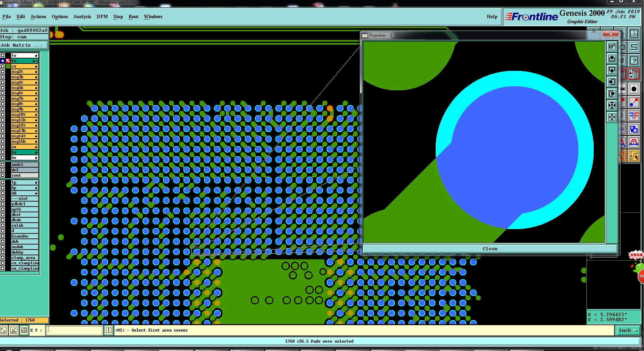Screen dimensions: 644x351
Task: Open Job Matrix ... button
Action: point(24,45)
